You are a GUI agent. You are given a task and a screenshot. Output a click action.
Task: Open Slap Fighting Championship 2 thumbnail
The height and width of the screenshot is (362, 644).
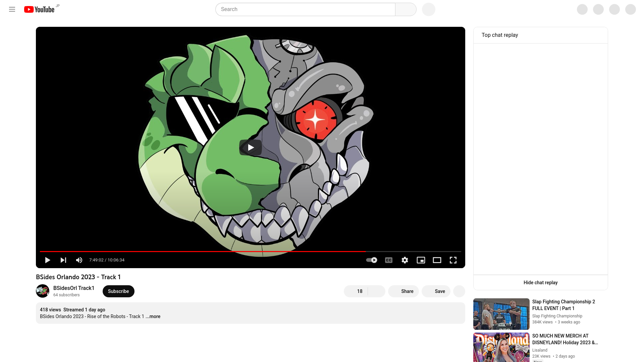pos(501,314)
